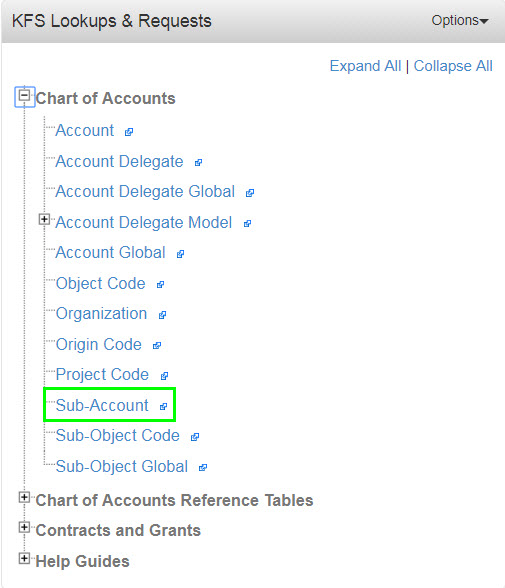
Task: Click the KFS Lookups & Requests title
Action: (112, 21)
